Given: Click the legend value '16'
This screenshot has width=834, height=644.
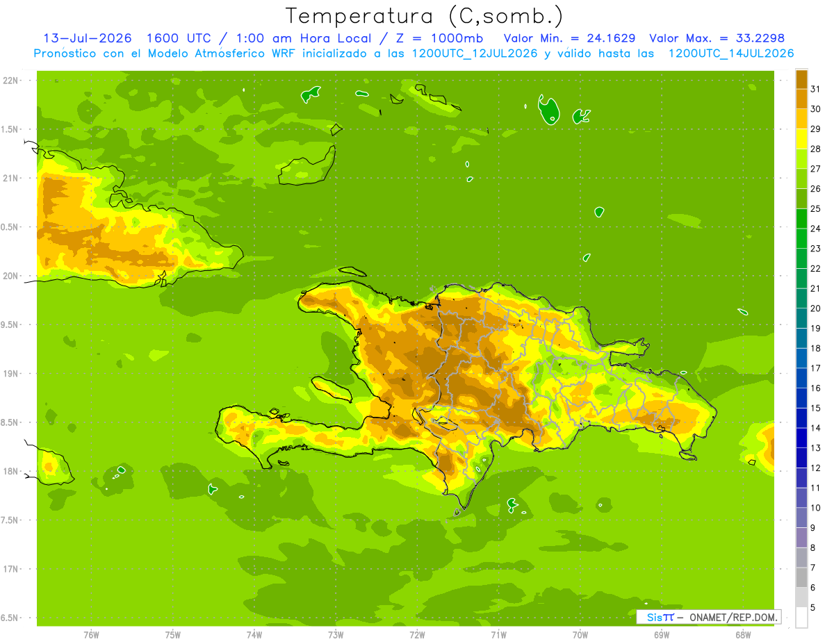Looking at the screenshot, I should tap(815, 388).
